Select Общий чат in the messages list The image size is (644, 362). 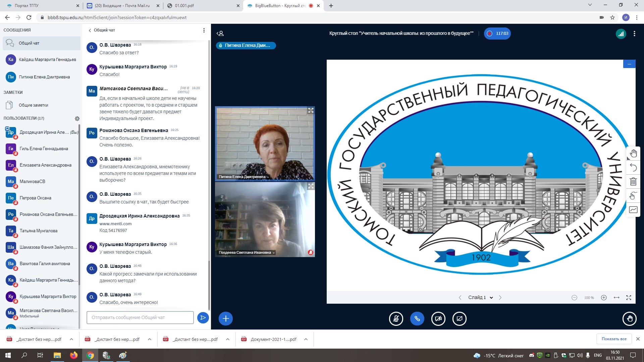coord(42,43)
